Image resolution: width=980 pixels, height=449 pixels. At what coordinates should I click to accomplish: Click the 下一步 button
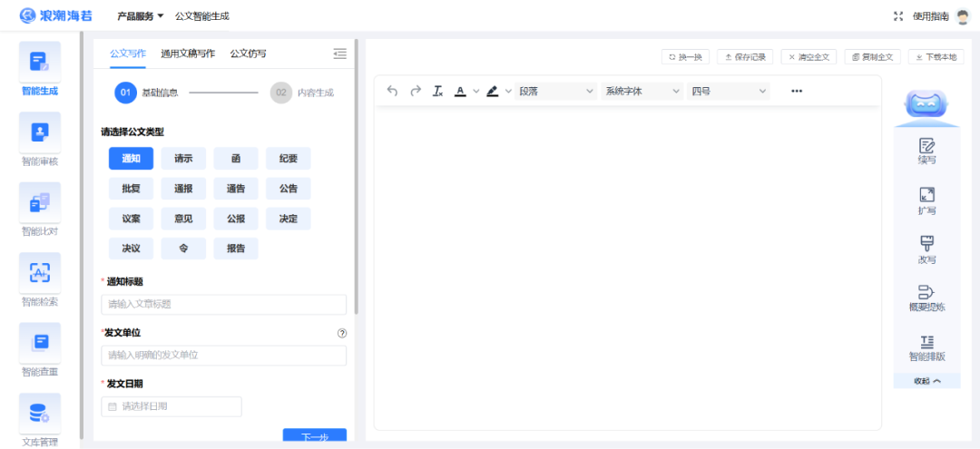click(x=314, y=436)
